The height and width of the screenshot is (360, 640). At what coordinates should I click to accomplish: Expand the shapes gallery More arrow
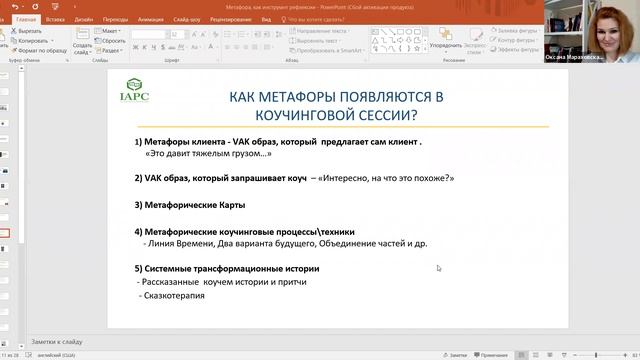coord(425,49)
